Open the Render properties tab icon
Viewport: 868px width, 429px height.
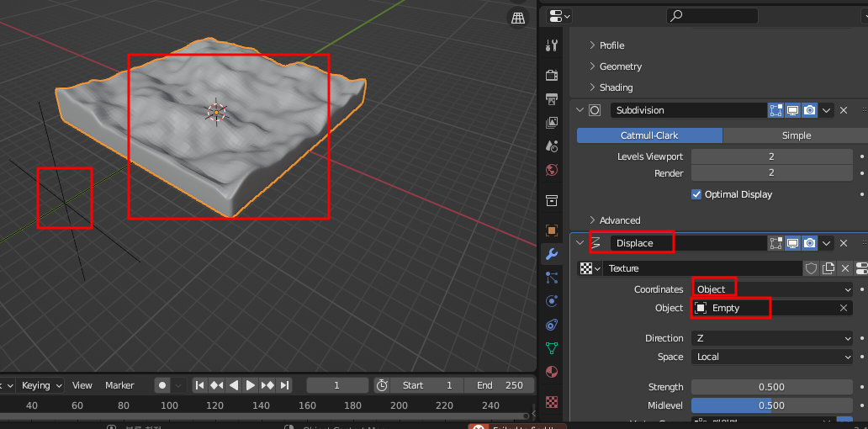pos(552,75)
